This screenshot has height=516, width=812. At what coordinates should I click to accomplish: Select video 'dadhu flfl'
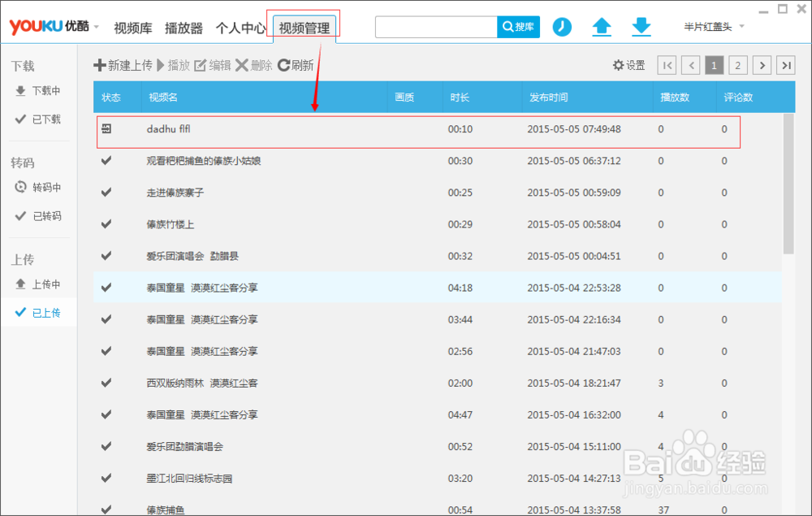tap(168, 129)
